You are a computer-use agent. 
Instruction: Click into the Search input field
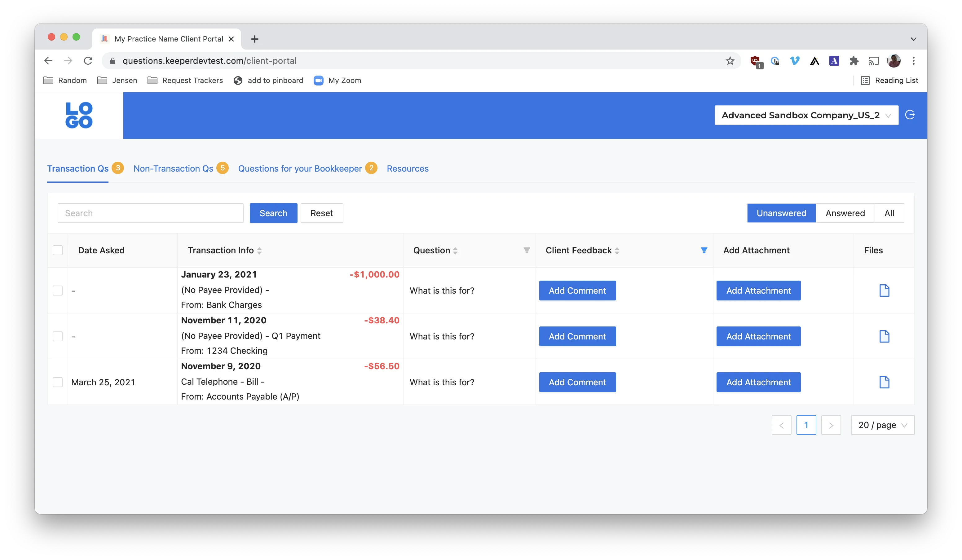click(150, 213)
